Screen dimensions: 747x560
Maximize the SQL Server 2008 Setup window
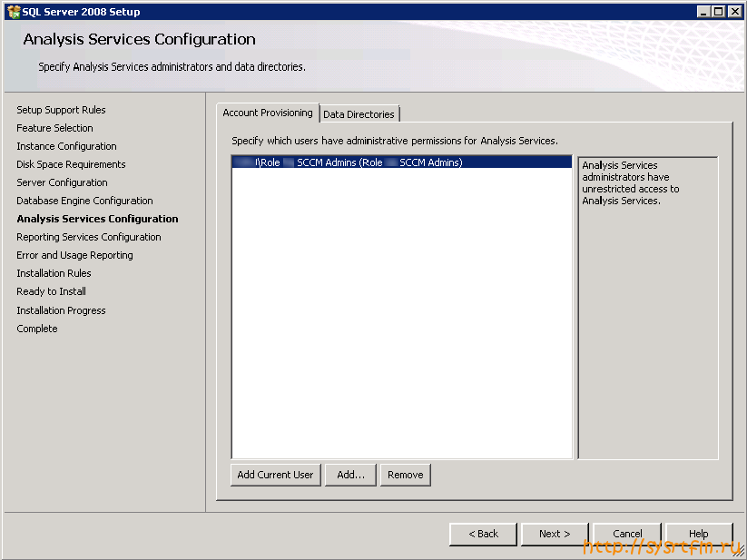coord(719,12)
